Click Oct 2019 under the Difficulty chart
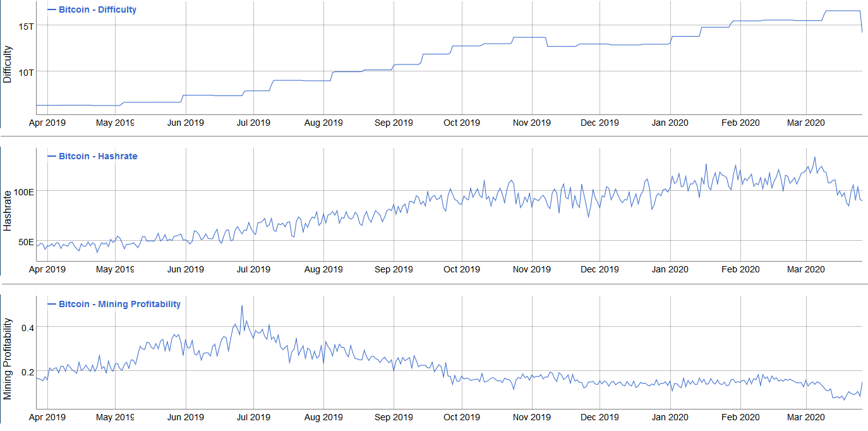This screenshot has height=431, width=868. (462, 123)
